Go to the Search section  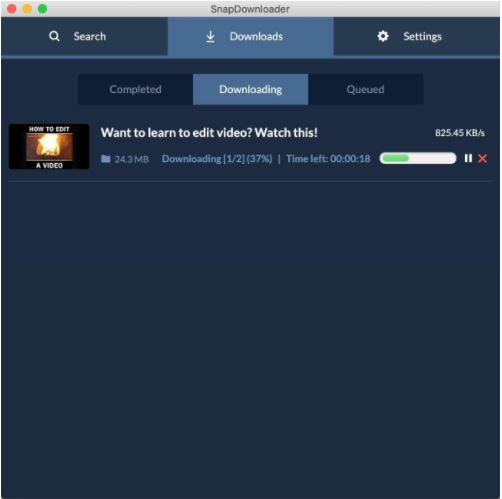(90, 36)
